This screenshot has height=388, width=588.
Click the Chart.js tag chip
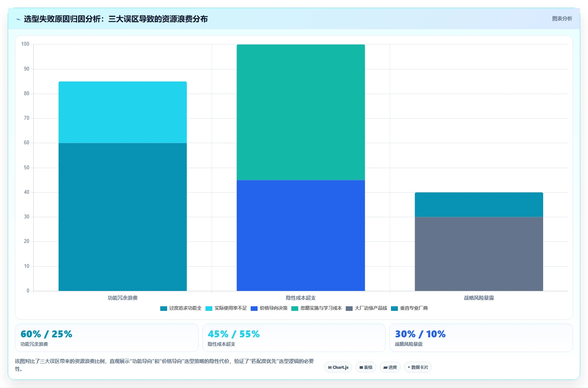(338, 367)
